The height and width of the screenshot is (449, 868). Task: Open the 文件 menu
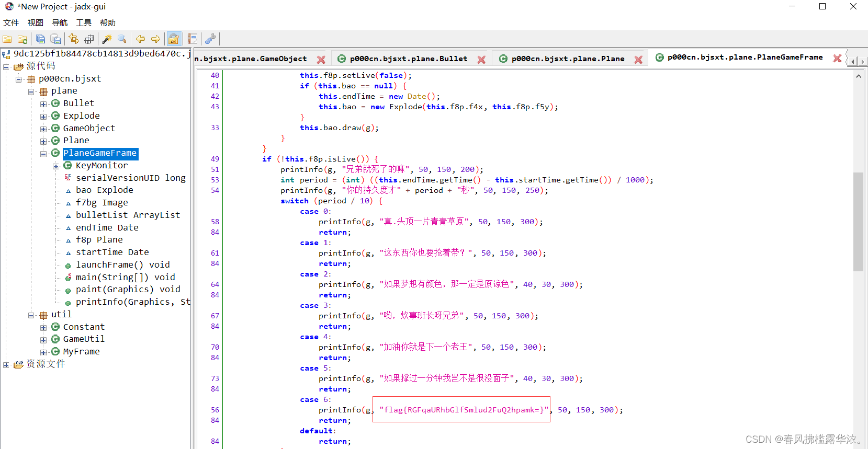(11, 22)
